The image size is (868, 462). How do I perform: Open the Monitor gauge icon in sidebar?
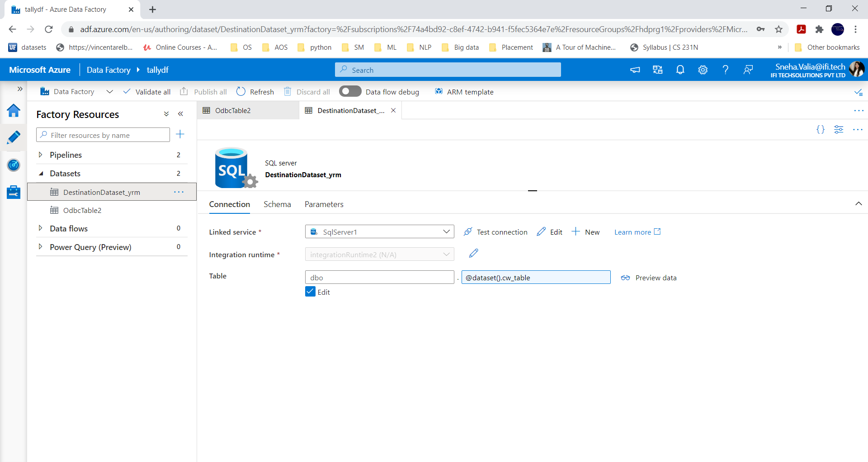point(14,165)
